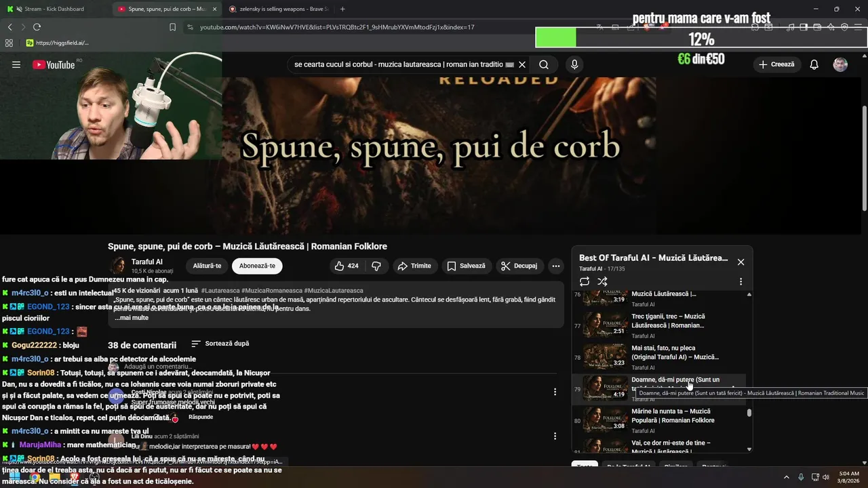Share the video via Trimite

pos(414,266)
